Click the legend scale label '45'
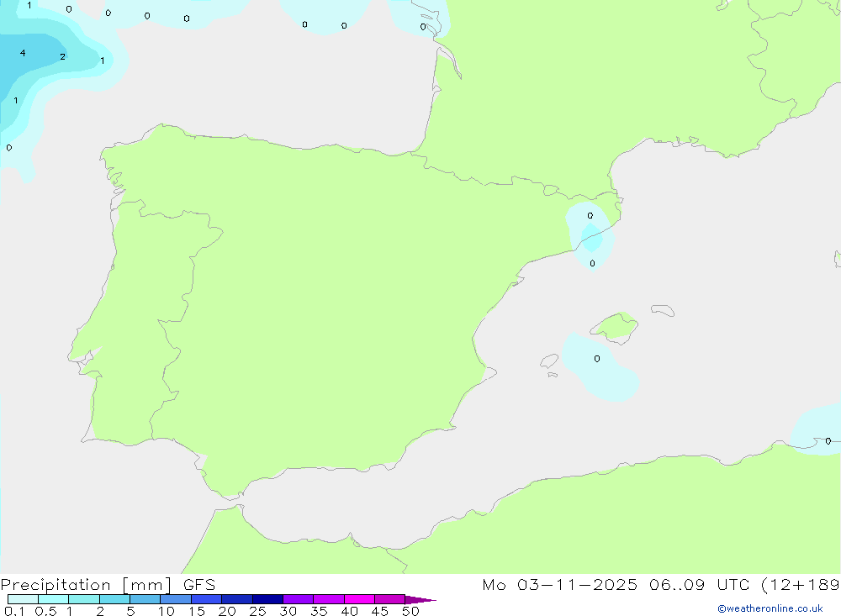Image resolution: width=841 pixels, height=616 pixels. (x=380, y=611)
